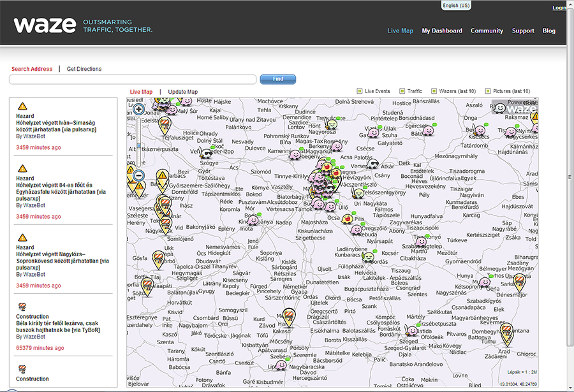Select construction pin above Kakasd on map
This screenshot has height=392, width=574.
pos(289,317)
